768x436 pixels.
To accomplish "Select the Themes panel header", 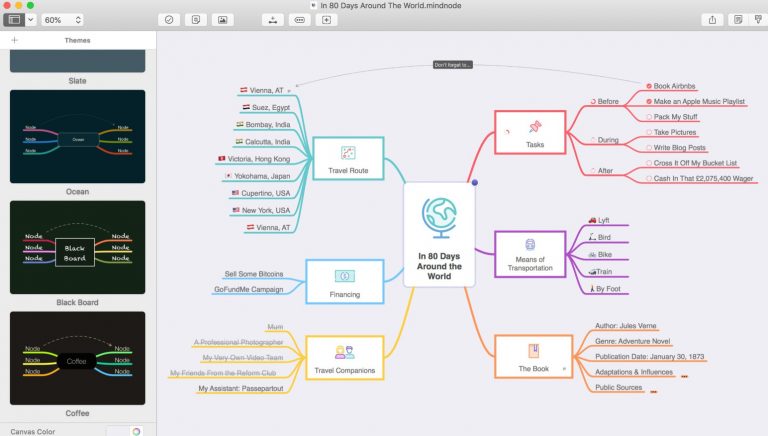I will tap(77, 40).
